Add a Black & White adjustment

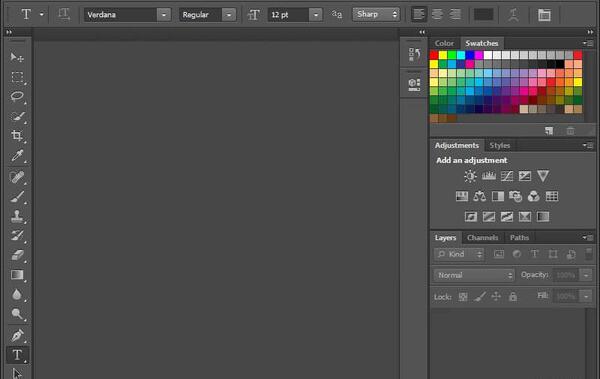pos(498,196)
